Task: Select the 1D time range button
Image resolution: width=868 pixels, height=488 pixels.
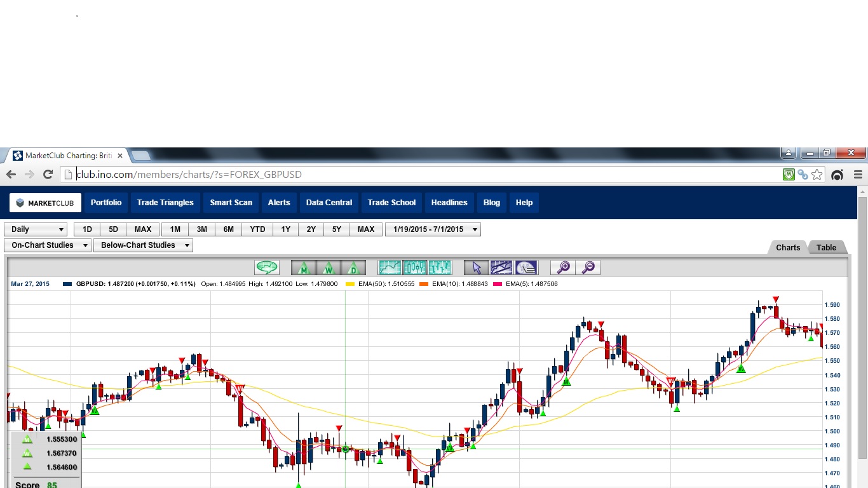Action: point(87,229)
